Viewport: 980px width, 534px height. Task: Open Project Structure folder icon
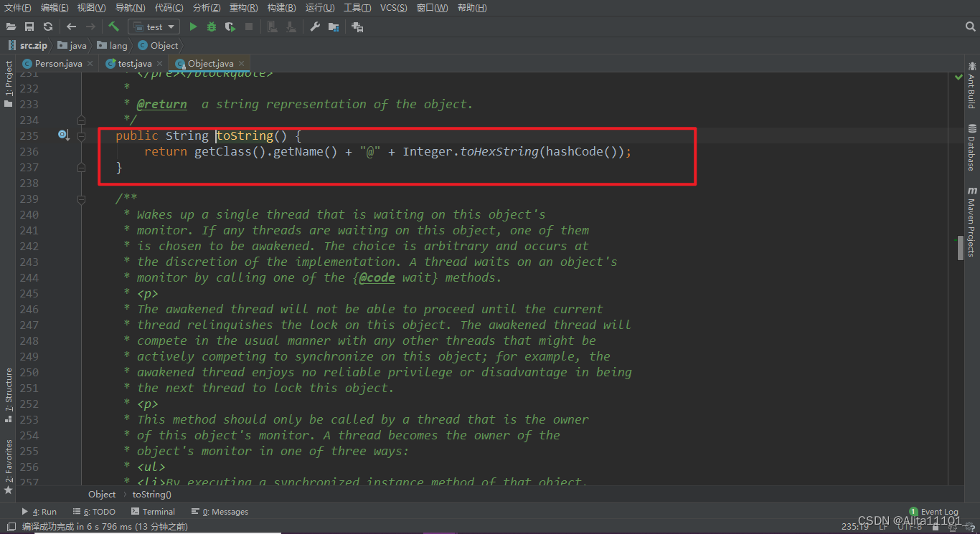(334, 27)
